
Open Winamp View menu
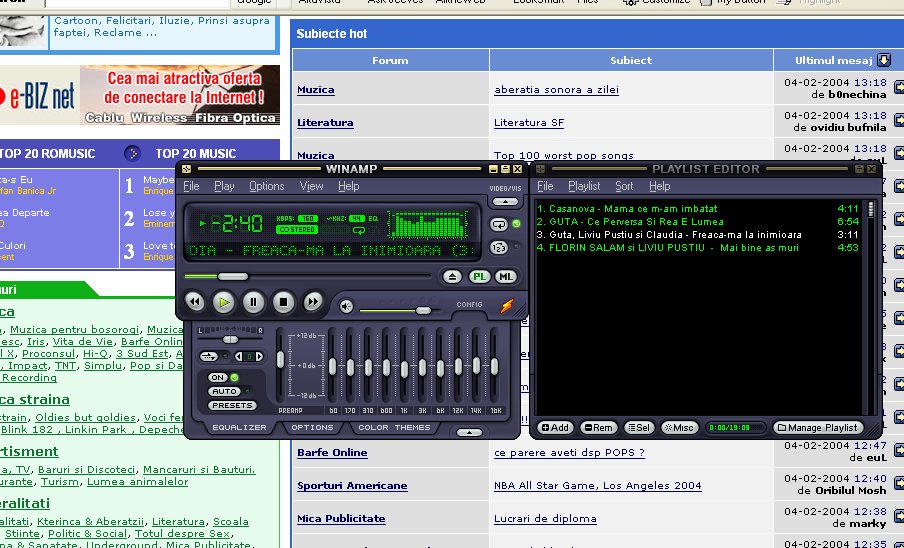pyautogui.click(x=311, y=186)
